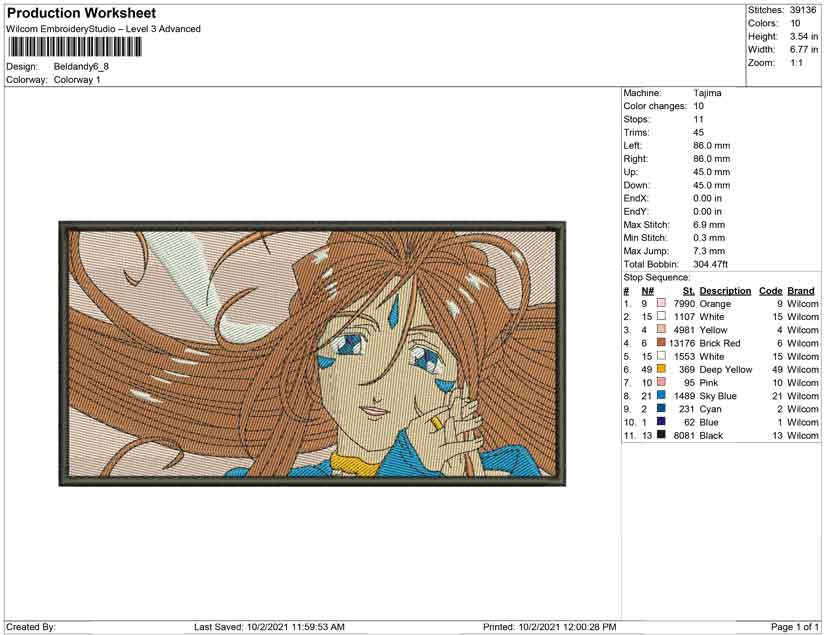Select the "Right:" extent label
The width and height of the screenshot is (825, 635).
[x=636, y=159]
